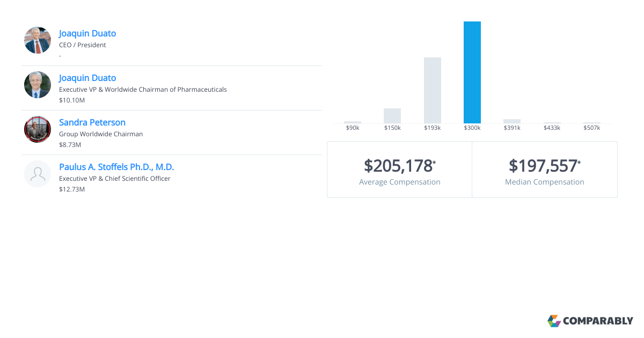644x338 pixels.
Task: Click Joaquin Duato CEO profile photo
Action: coord(38,40)
